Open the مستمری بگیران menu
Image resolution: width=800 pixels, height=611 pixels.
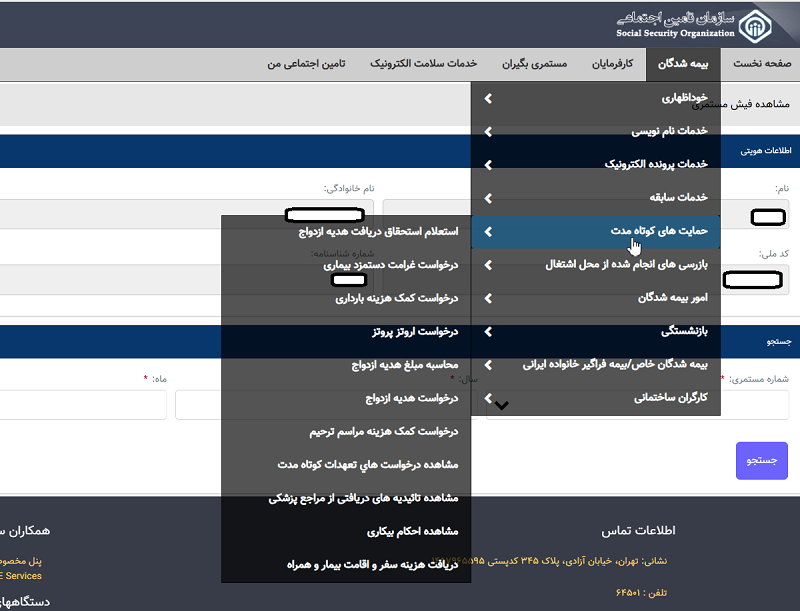click(x=534, y=63)
